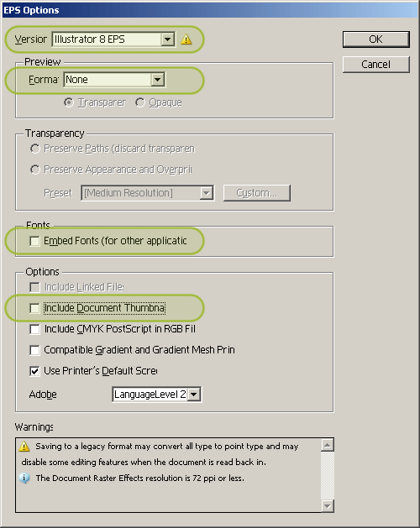Image resolution: width=420 pixels, height=528 pixels.
Task: Enable the Embed Fonts checkbox
Action: 34,241
